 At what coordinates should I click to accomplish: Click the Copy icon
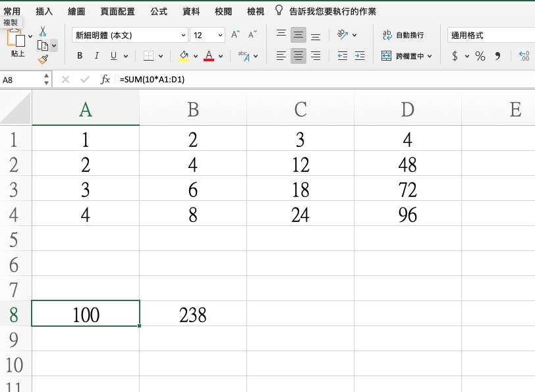[43, 45]
